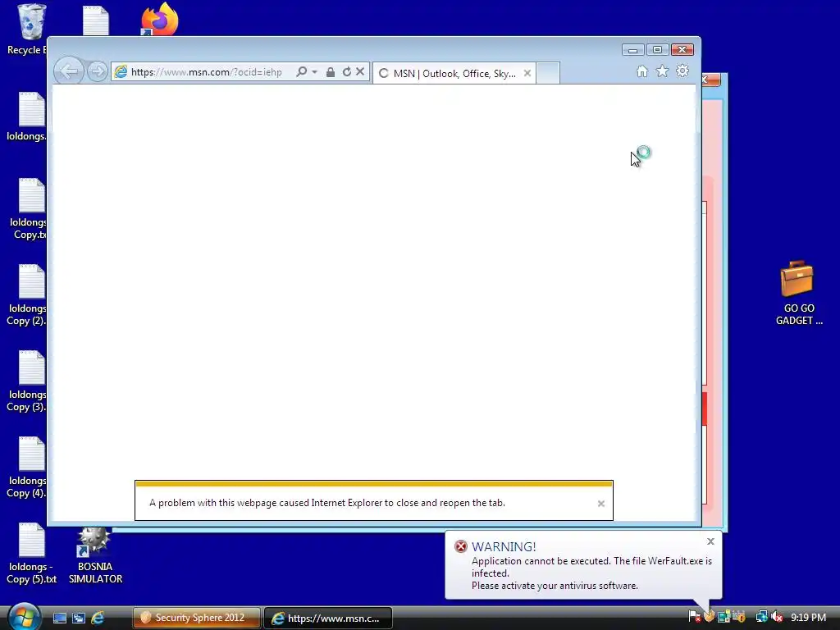Screen dimensions: 840x630
Task: Open Favorites with the star icon
Action: tap(662, 71)
